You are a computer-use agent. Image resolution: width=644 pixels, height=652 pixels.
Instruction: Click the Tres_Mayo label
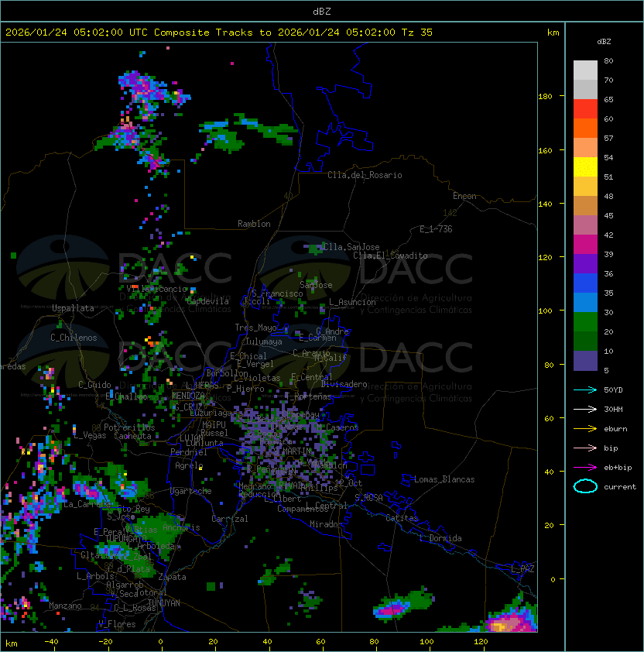[x=255, y=328]
